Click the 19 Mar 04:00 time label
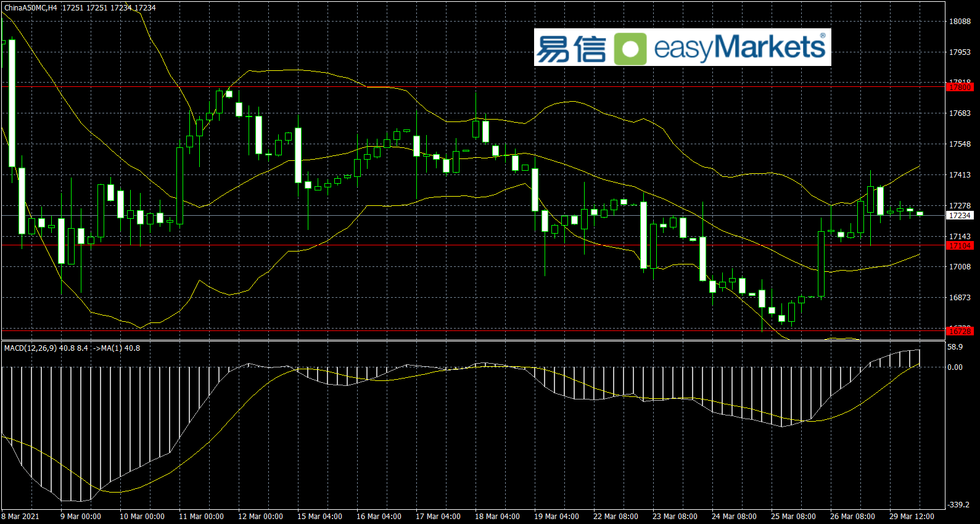This screenshot has height=524, width=980. click(x=556, y=517)
